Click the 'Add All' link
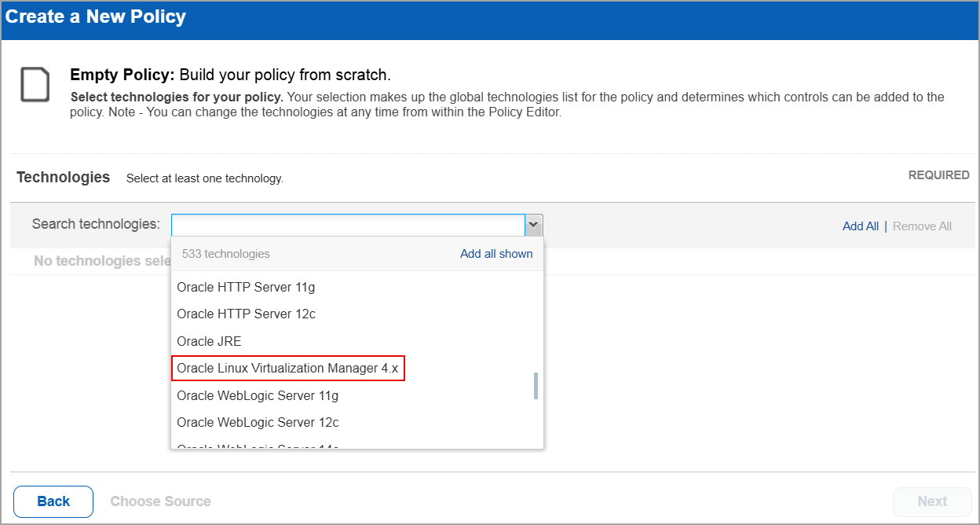 pos(860,226)
